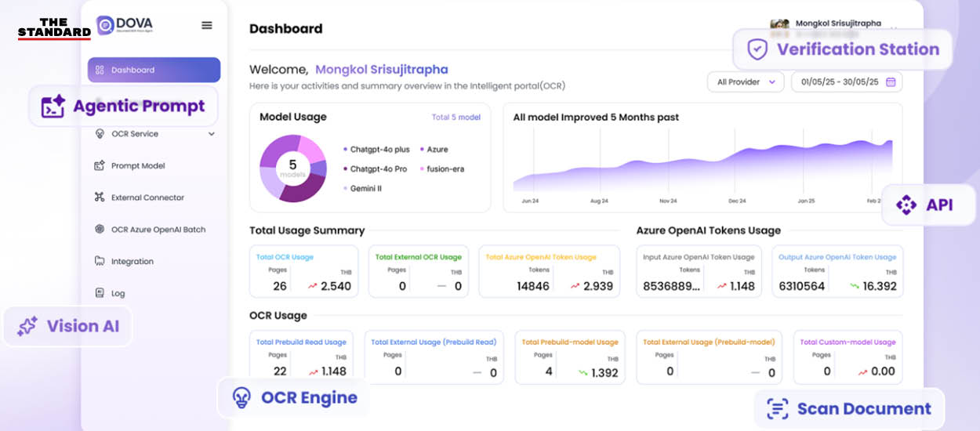
Task: Click the Model Usage donut chart
Action: (292, 168)
